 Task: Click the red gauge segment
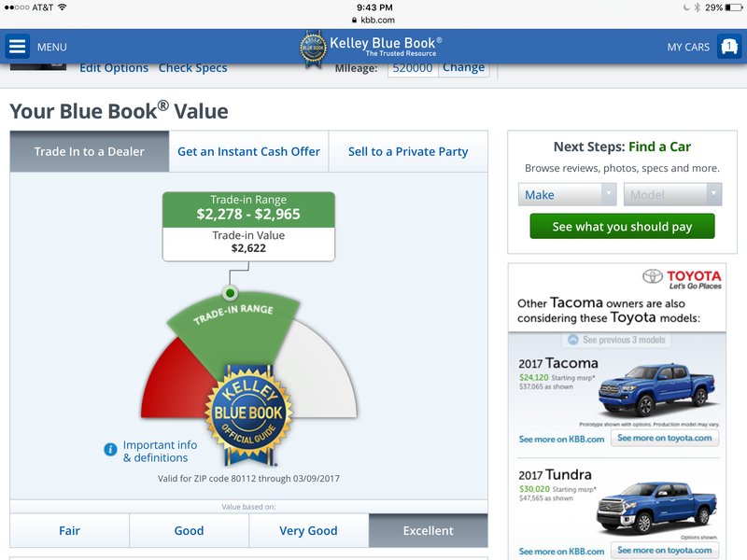[178, 384]
